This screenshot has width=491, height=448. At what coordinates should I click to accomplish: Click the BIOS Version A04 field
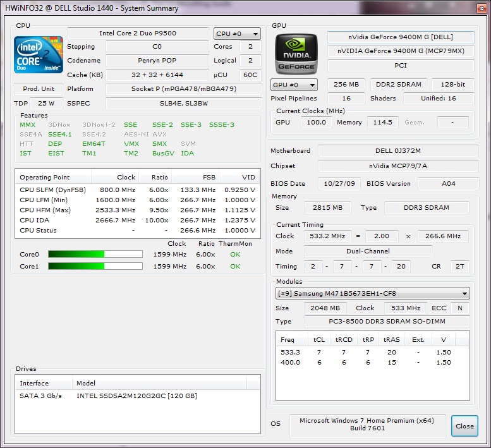449,183
